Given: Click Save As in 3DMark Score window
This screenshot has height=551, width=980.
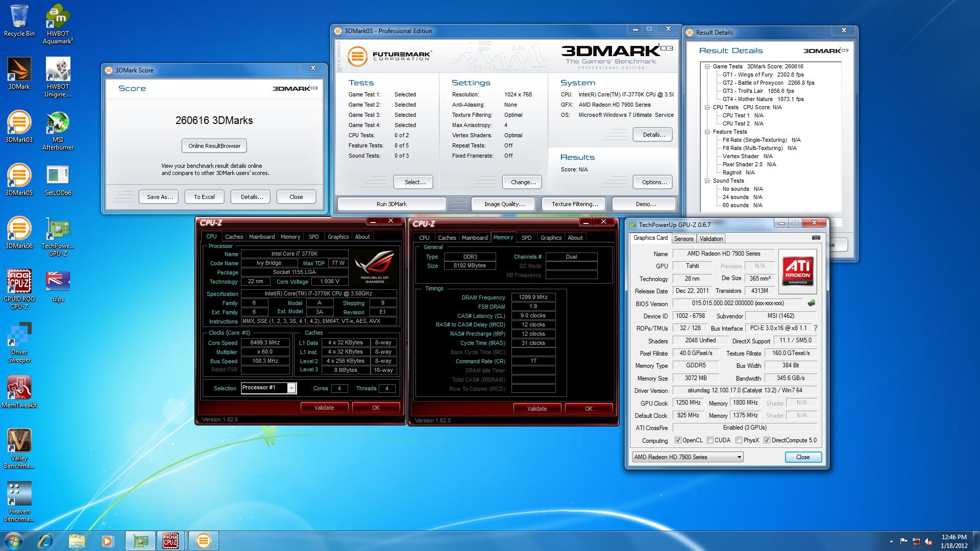Looking at the screenshot, I should pos(160,197).
